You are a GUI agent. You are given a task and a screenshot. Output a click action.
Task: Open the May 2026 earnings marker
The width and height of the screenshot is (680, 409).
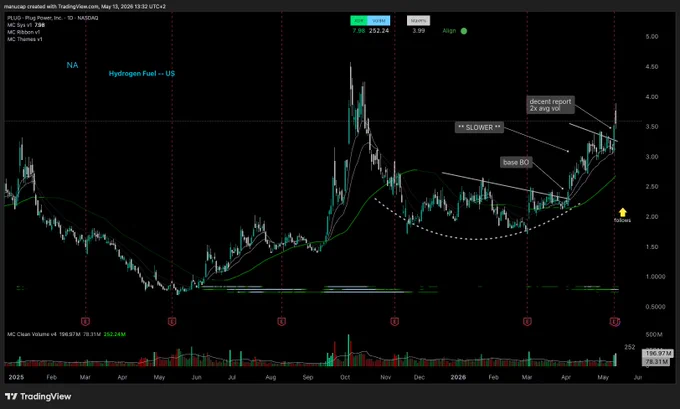pyautogui.click(x=615, y=321)
